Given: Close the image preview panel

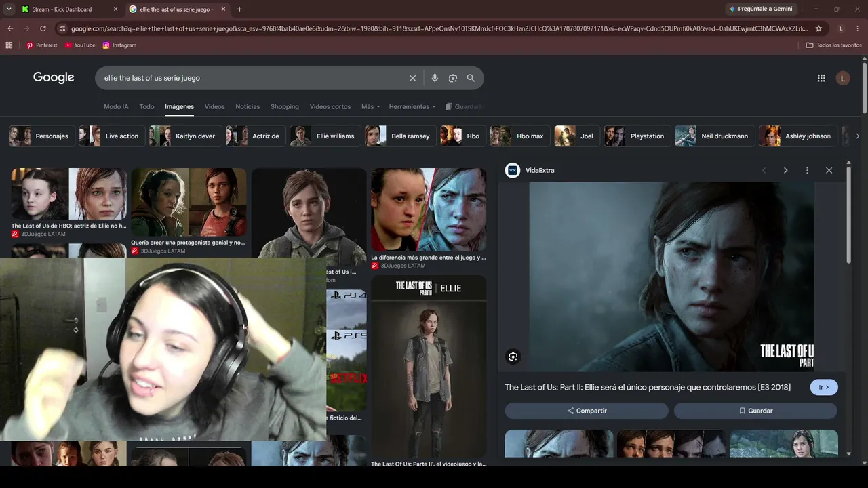Looking at the screenshot, I should [829, 170].
